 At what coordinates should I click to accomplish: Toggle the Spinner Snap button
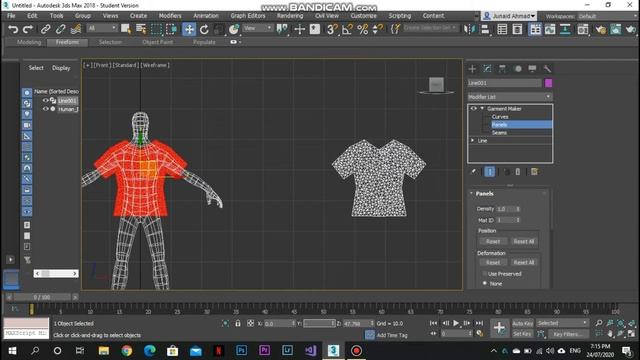point(378,29)
